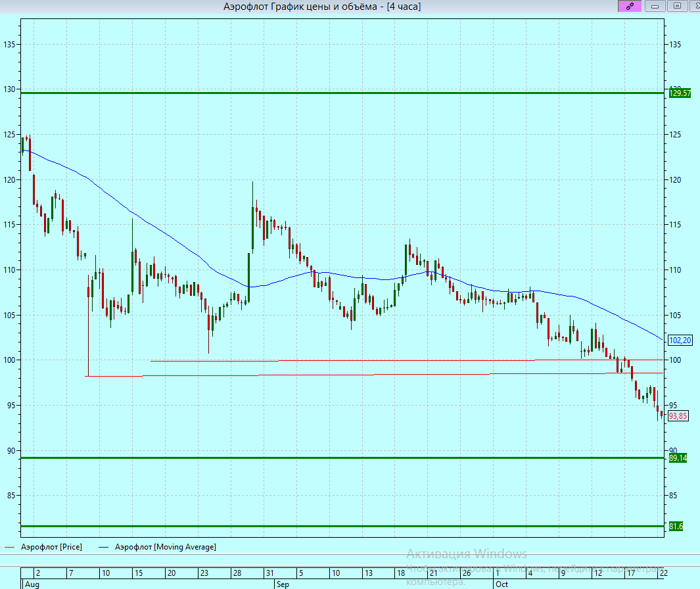Click date label 31 on the time axis
Image resolution: width=700 pixels, height=589 pixels.
click(269, 573)
